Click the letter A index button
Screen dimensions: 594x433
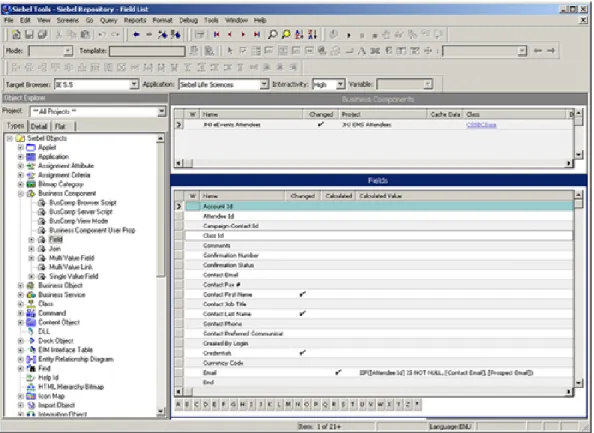coord(178,405)
